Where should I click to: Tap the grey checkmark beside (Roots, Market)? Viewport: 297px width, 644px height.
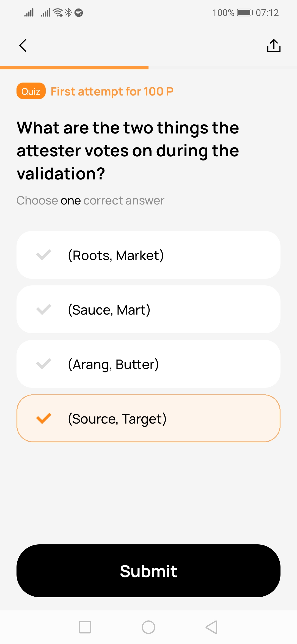[x=44, y=255]
